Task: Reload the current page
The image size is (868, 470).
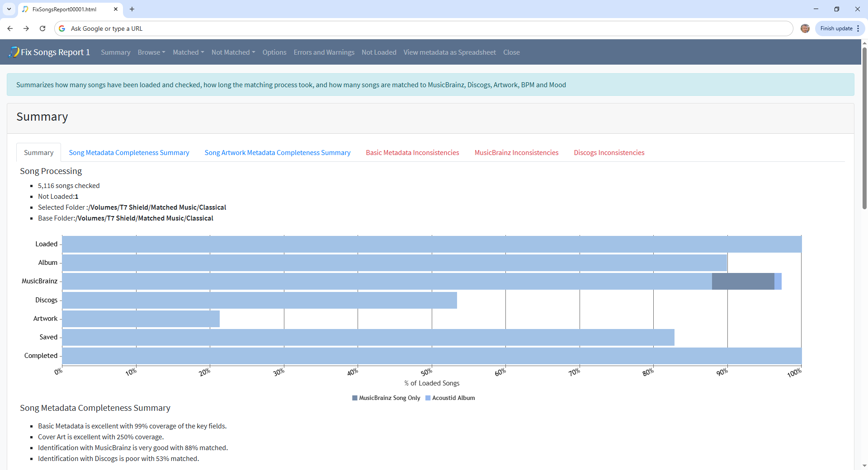Action: [x=42, y=28]
